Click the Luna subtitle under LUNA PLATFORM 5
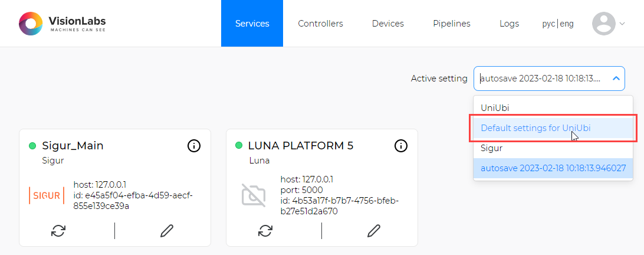Screen dimensions: 644x255 pos(259,161)
